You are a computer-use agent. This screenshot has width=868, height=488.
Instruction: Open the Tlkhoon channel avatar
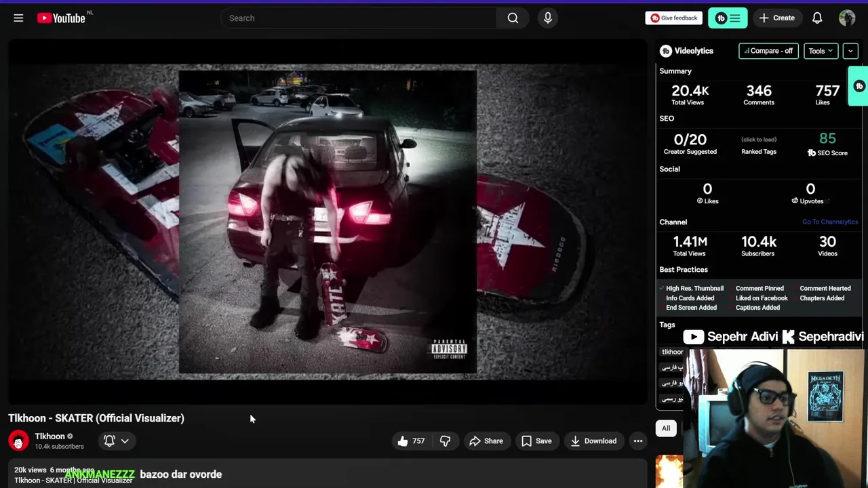(18, 441)
